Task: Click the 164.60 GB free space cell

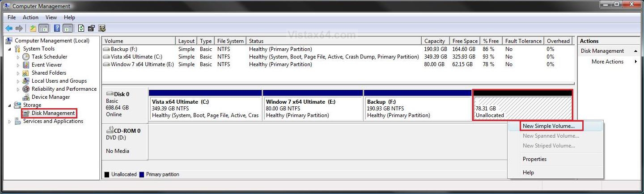Action: coord(465,49)
